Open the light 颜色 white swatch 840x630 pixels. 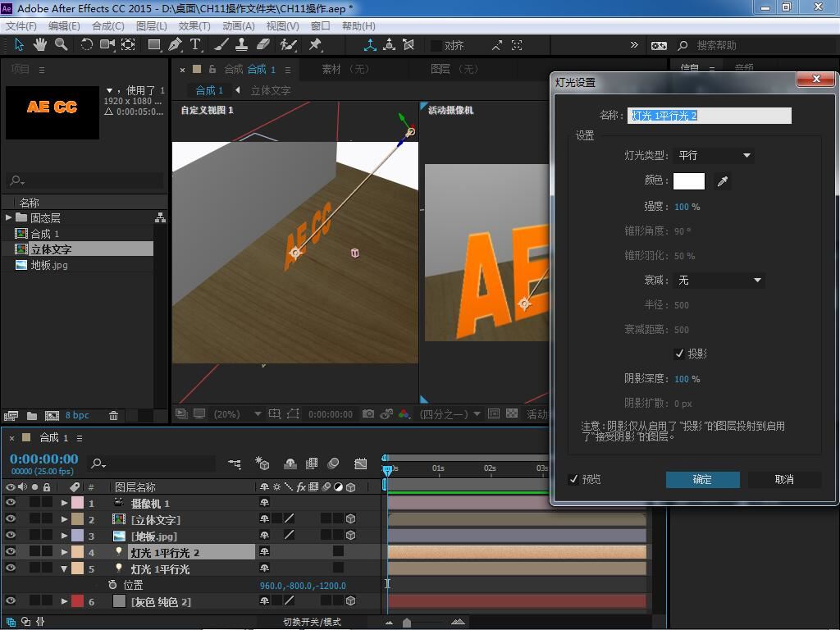688,181
